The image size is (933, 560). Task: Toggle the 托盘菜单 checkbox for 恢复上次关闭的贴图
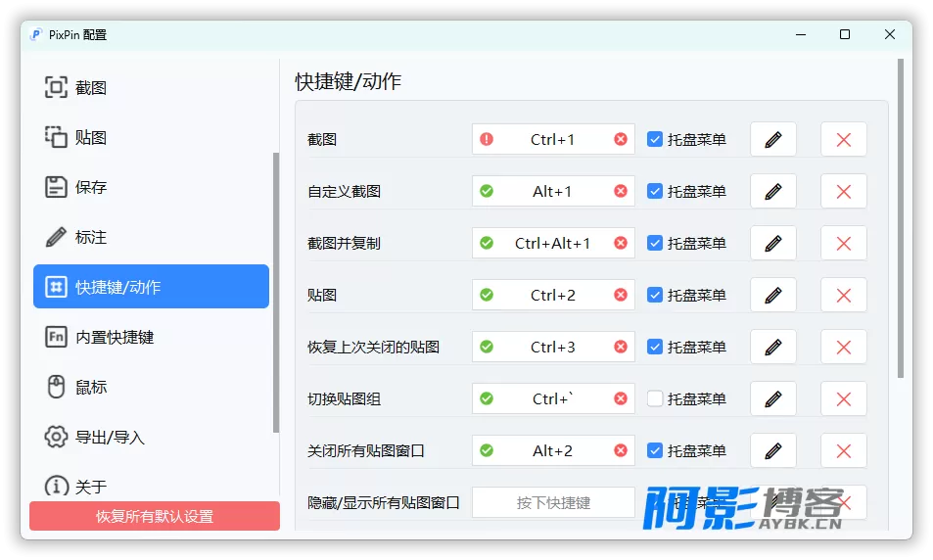(x=655, y=347)
